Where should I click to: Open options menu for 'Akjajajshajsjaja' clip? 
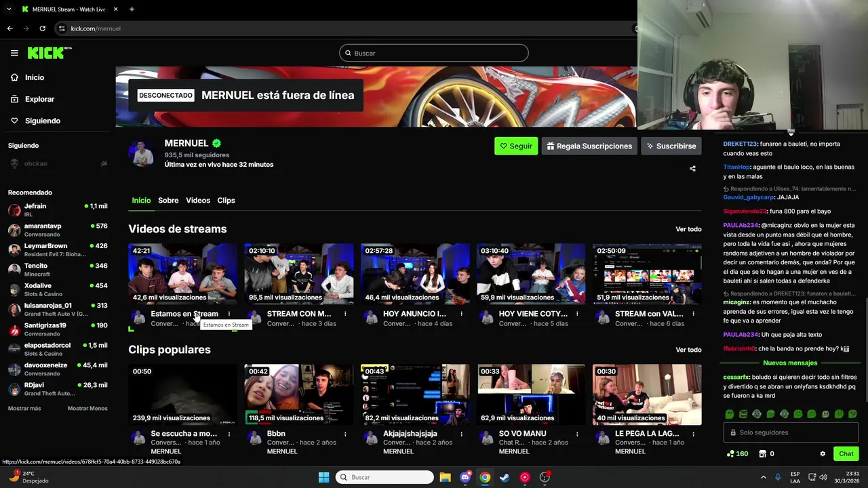click(461, 434)
